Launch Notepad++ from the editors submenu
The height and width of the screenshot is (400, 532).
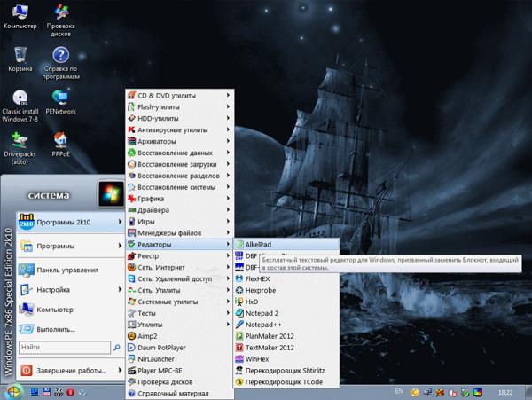(262, 325)
